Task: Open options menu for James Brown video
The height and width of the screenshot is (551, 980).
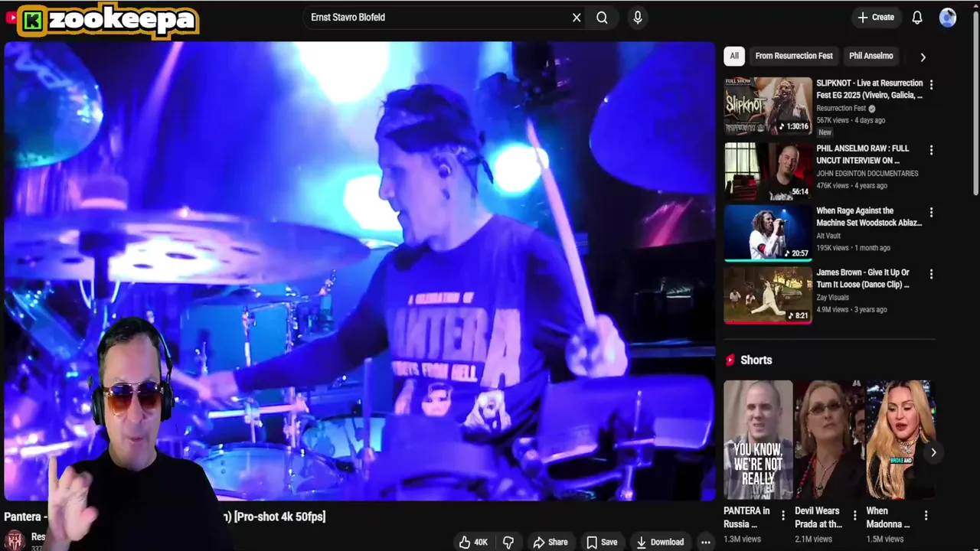Action: tap(931, 274)
